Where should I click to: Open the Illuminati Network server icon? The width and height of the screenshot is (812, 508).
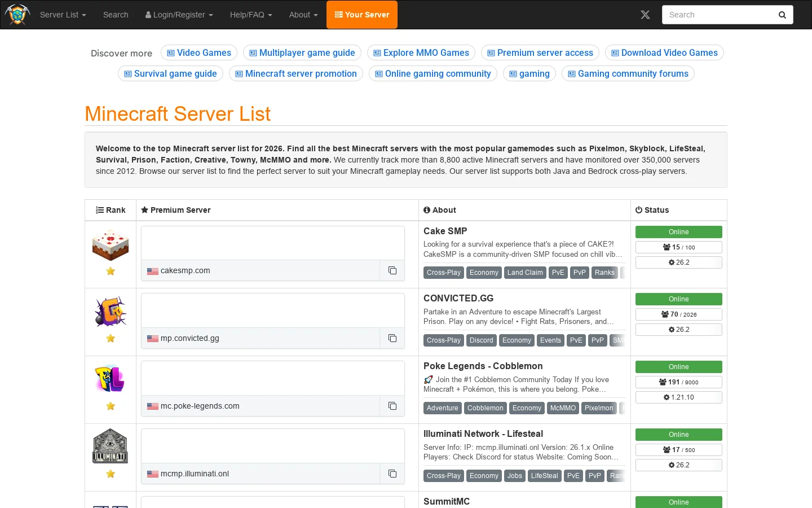click(110, 446)
